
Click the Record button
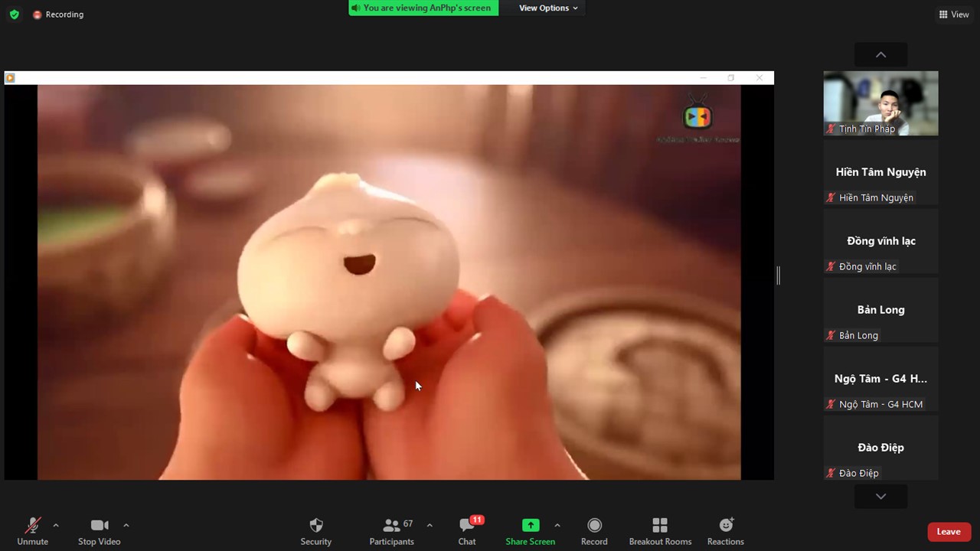pyautogui.click(x=594, y=530)
